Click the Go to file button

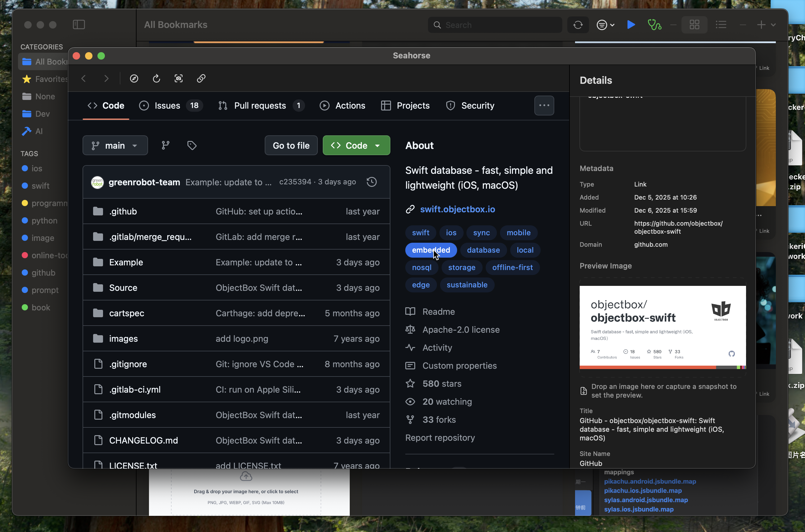click(291, 146)
